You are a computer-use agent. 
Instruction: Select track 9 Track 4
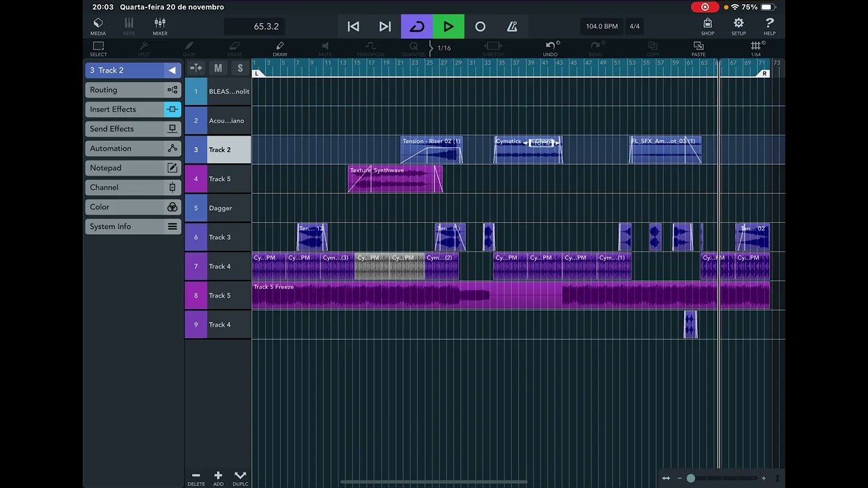point(218,325)
